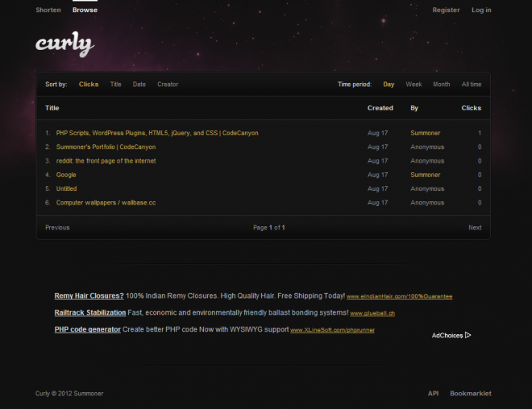Image resolution: width=532 pixels, height=409 pixels.
Task: Sort list by Clicks
Action: [x=89, y=85]
